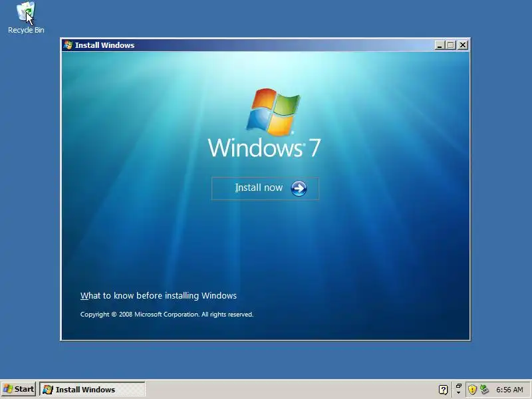The width and height of the screenshot is (532, 399).
Task: Open the Start menu
Action: 19,389
